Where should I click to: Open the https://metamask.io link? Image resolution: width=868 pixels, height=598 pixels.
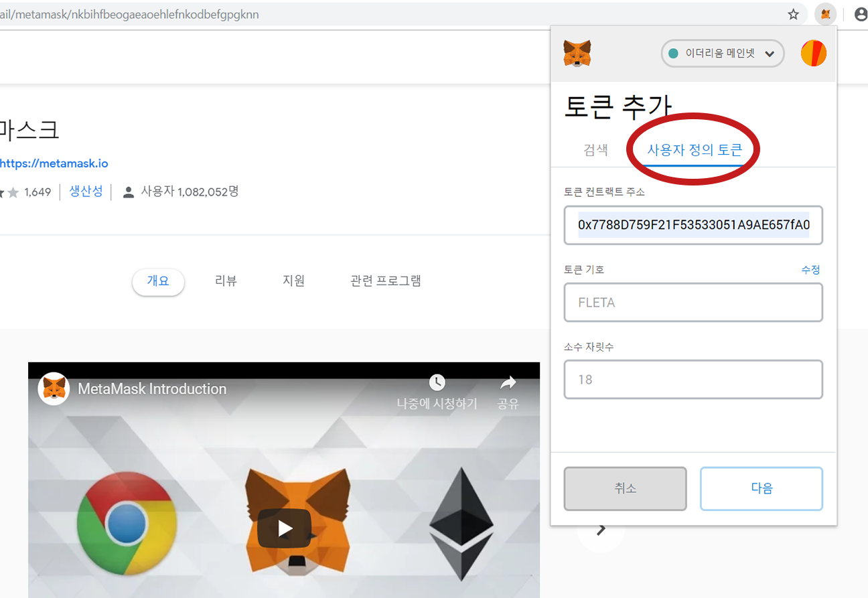pos(55,163)
